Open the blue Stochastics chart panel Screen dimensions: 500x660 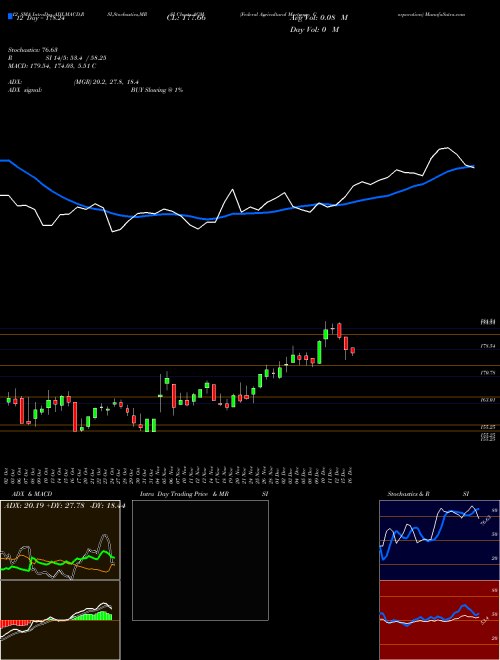[439, 540]
